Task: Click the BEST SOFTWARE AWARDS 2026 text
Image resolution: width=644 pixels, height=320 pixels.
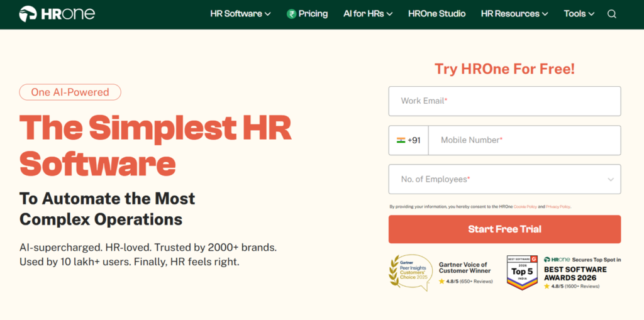Action: [575, 273]
